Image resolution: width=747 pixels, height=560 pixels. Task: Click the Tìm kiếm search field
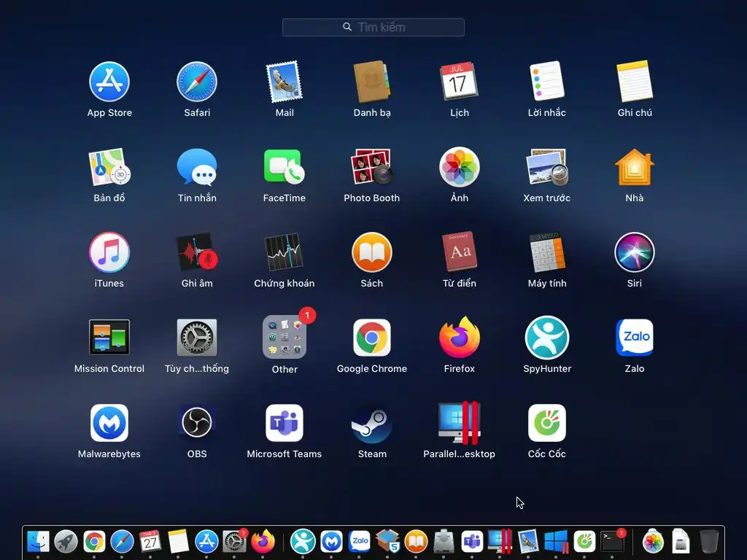click(373, 27)
